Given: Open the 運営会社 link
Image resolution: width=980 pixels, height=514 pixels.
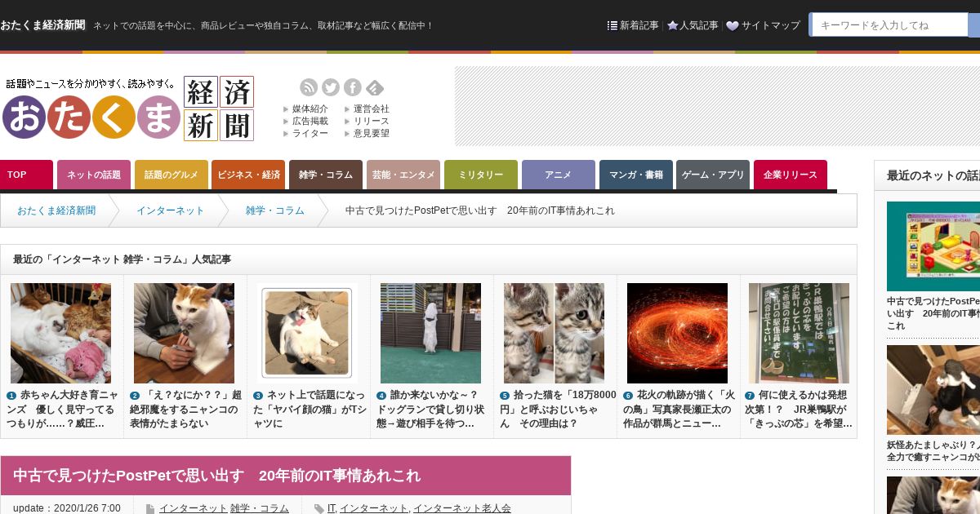Looking at the screenshot, I should point(372,109).
